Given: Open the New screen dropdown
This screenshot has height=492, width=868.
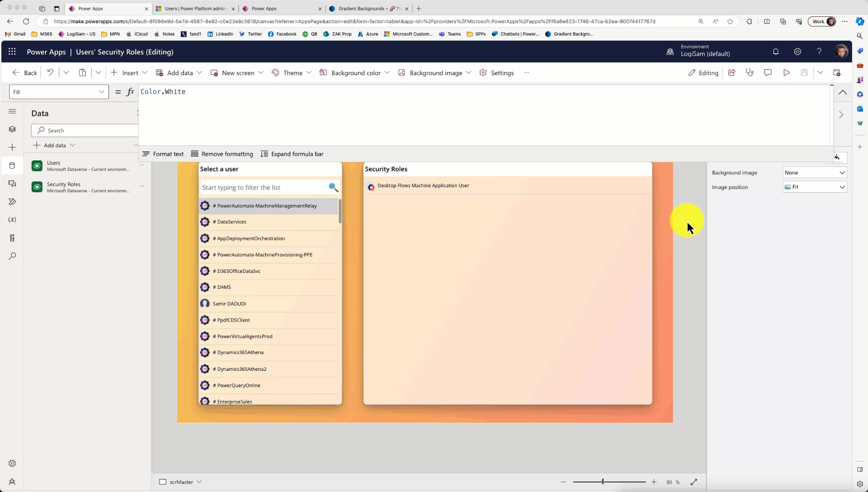Looking at the screenshot, I should pyautogui.click(x=237, y=72).
